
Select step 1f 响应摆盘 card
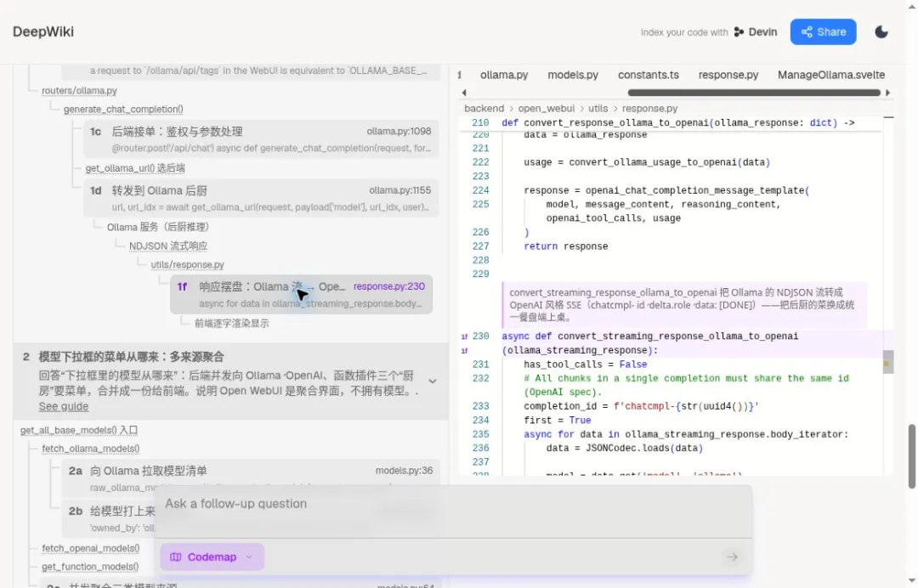(x=302, y=294)
